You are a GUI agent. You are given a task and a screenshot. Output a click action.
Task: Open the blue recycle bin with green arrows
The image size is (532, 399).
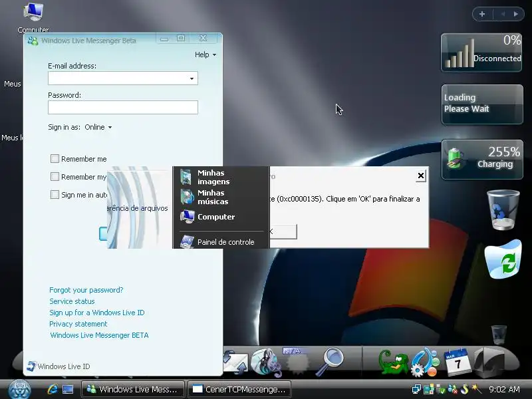click(x=503, y=259)
